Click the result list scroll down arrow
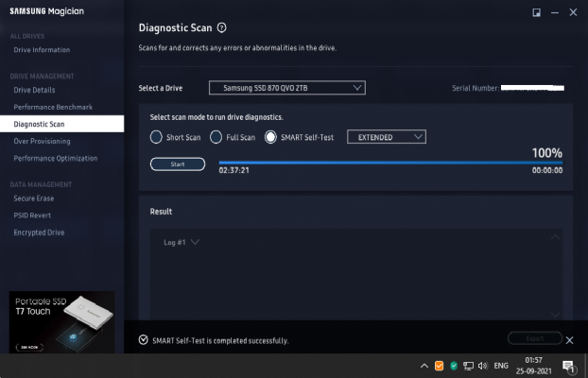 pyautogui.click(x=555, y=315)
